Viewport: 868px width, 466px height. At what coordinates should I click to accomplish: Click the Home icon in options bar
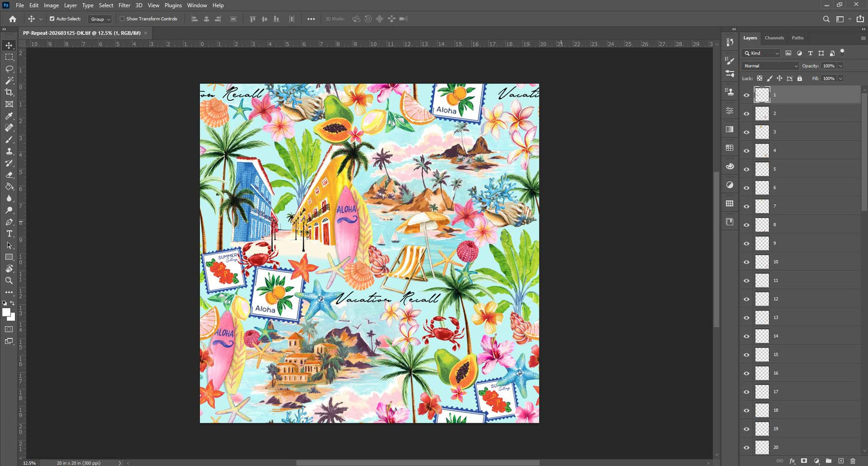click(x=13, y=19)
